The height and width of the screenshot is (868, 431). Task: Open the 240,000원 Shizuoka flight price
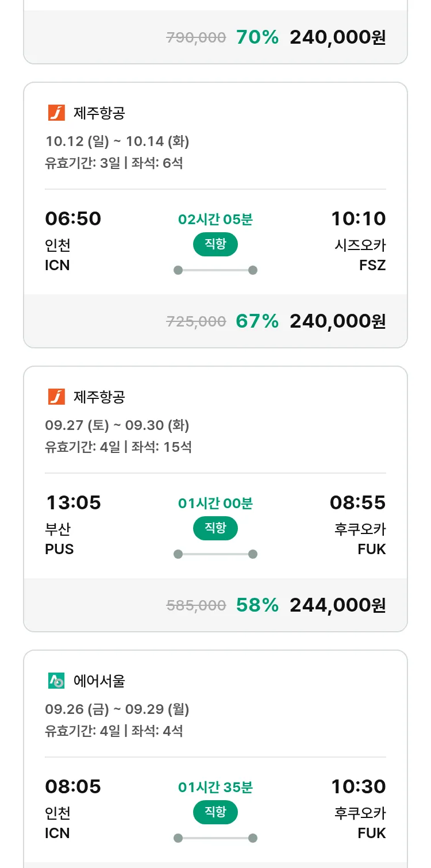point(337,321)
